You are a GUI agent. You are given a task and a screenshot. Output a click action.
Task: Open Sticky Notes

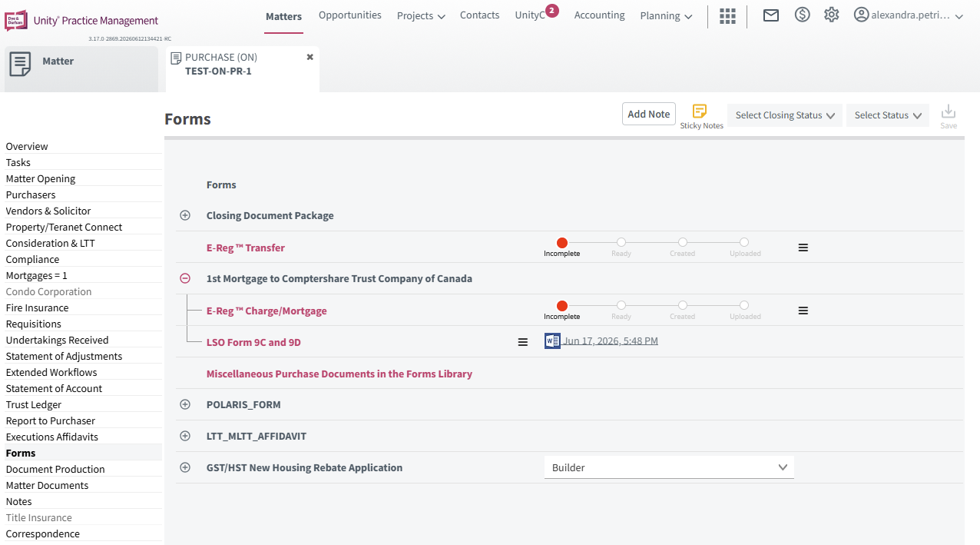pos(701,117)
